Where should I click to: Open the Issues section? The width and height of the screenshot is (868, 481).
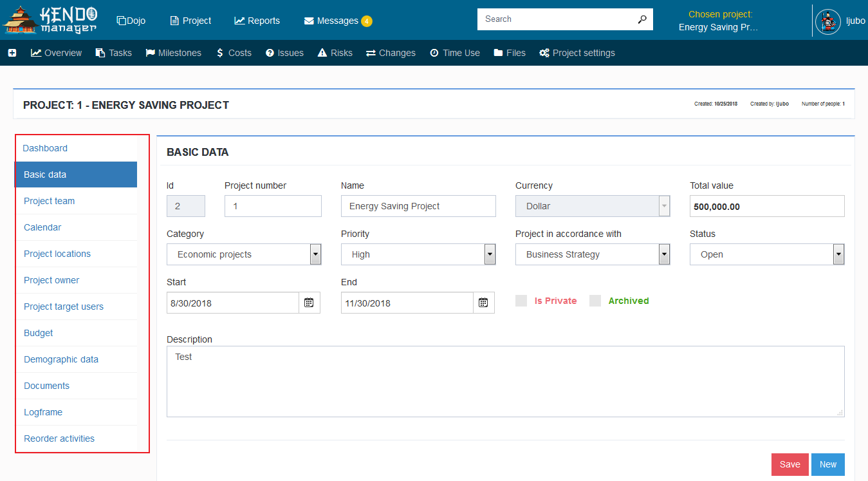click(x=284, y=53)
